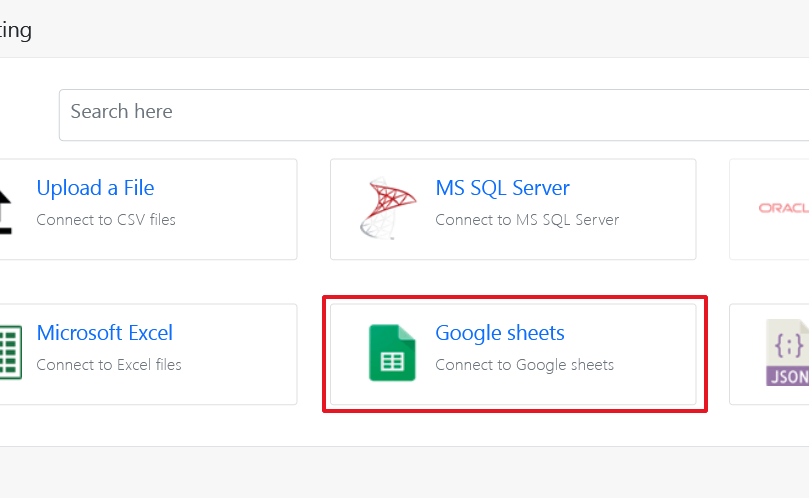
Task: Click the page heading ending in "ting"
Action: [16, 30]
